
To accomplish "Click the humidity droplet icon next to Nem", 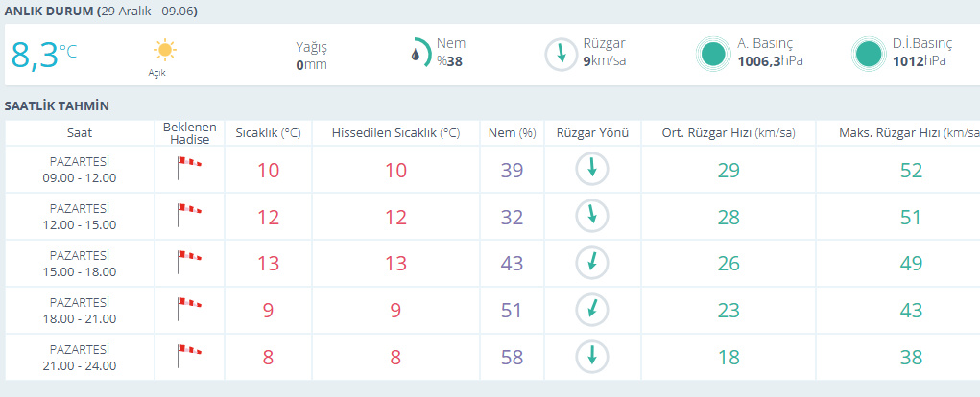I will coord(417,52).
